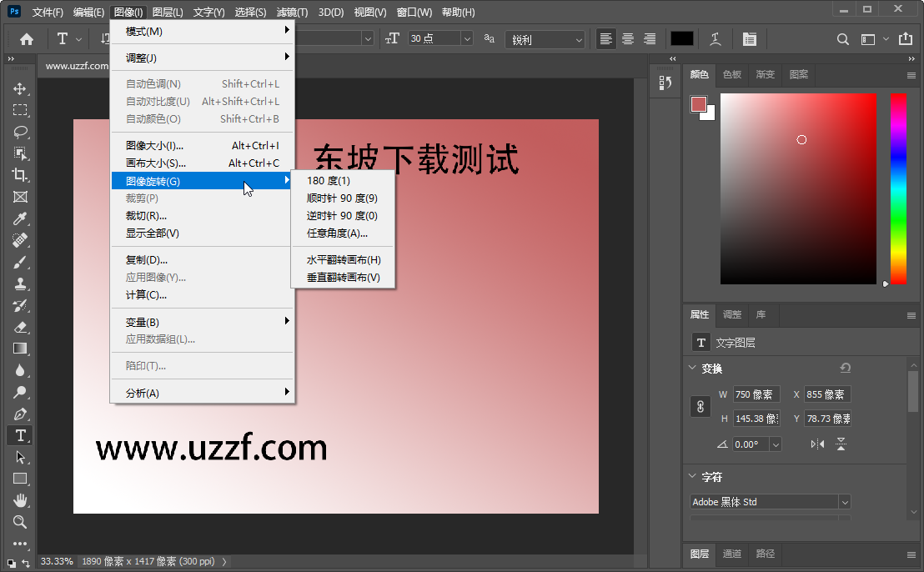The image size is (924, 572).
Task: Flip vertically in the Transform section
Action: 841,444
